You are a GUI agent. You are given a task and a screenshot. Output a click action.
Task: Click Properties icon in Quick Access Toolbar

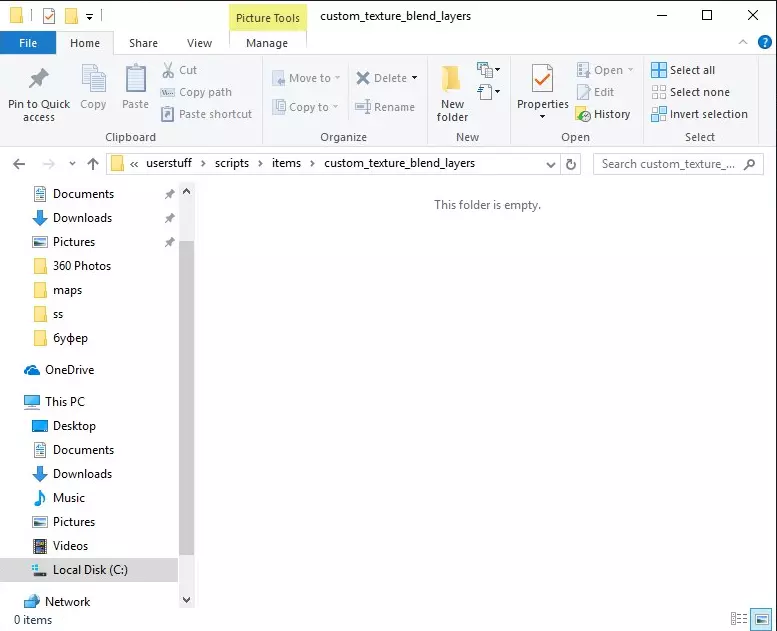point(49,16)
